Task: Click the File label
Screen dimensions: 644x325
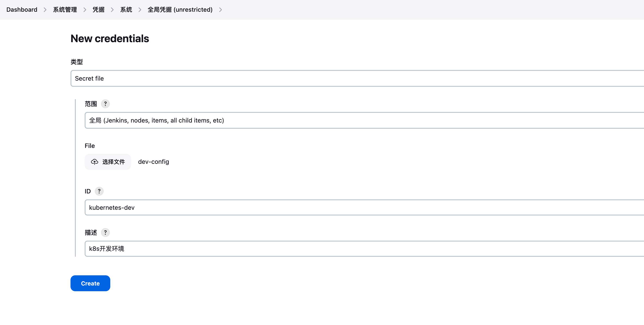Action: point(90,146)
